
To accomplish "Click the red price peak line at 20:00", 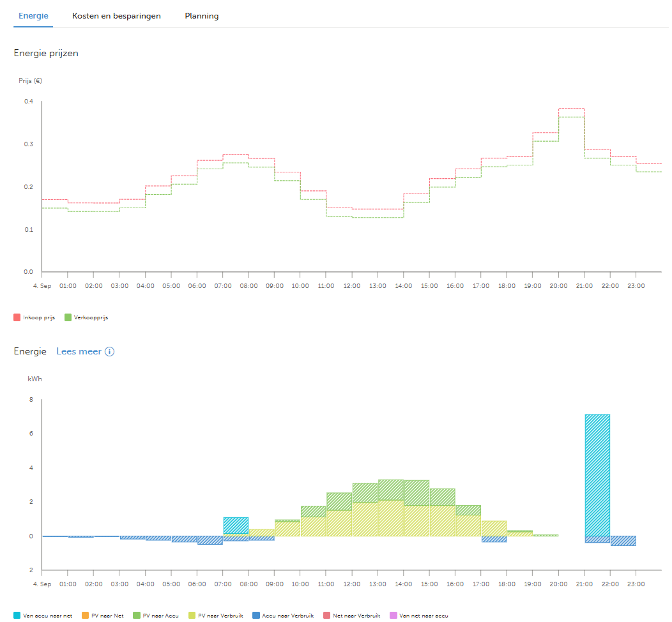I will [x=572, y=109].
